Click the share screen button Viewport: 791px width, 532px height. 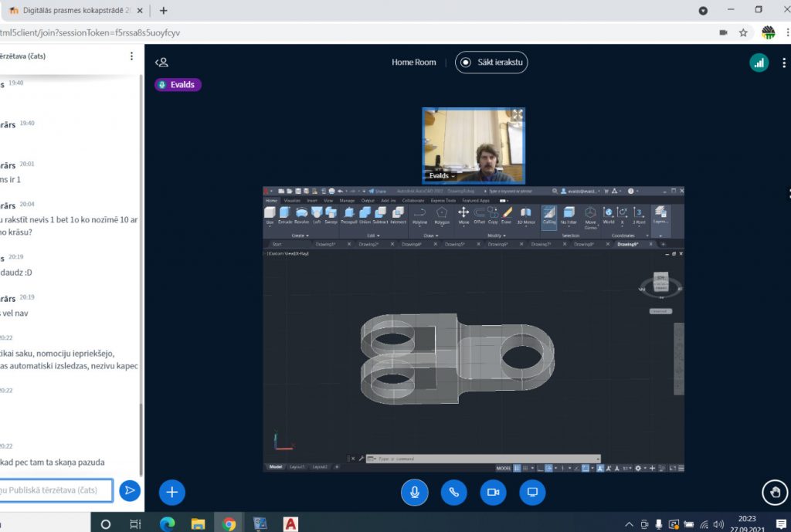[x=532, y=492]
